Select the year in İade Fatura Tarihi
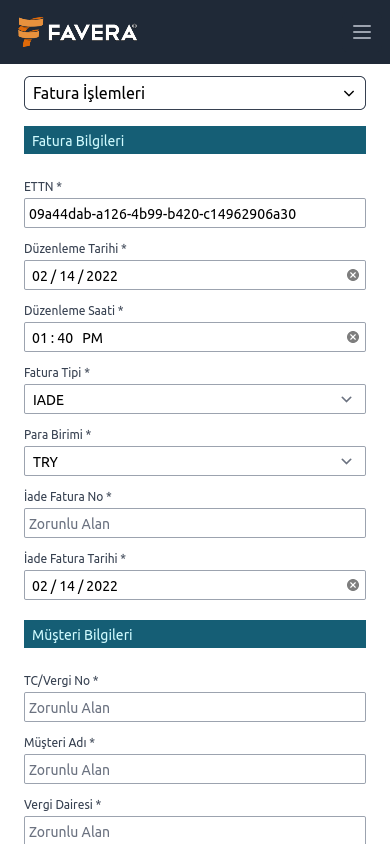The width and height of the screenshot is (390, 844). (x=102, y=586)
